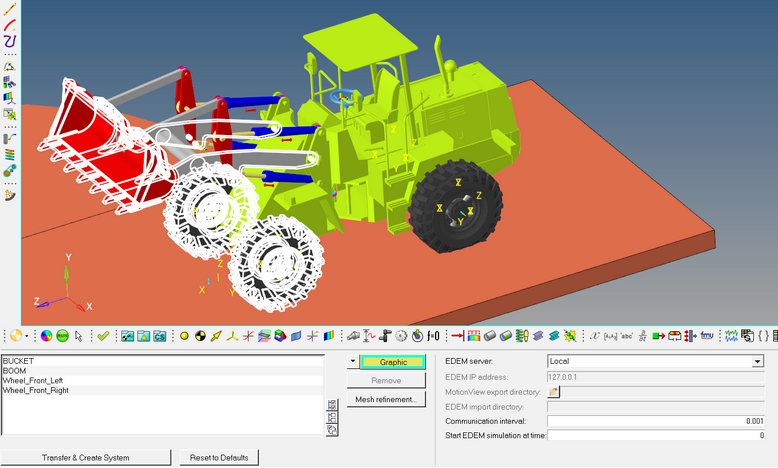Click the green checkmark check model icon
Viewport: 778px width, 468px height.
pyautogui.click(x=103, y=336)
